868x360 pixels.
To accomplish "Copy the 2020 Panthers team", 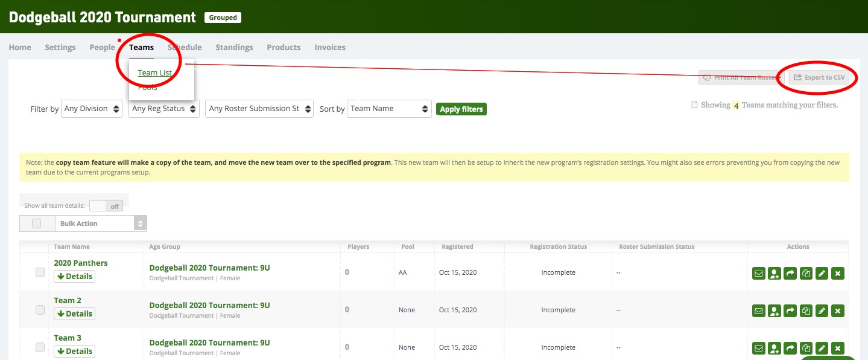I will point(805,273).
